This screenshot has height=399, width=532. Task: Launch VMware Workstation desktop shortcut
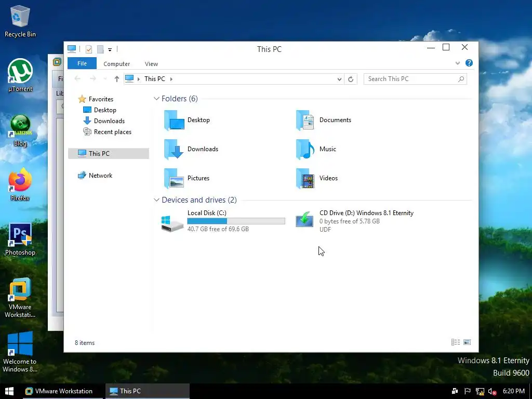(x=20, y=298)
